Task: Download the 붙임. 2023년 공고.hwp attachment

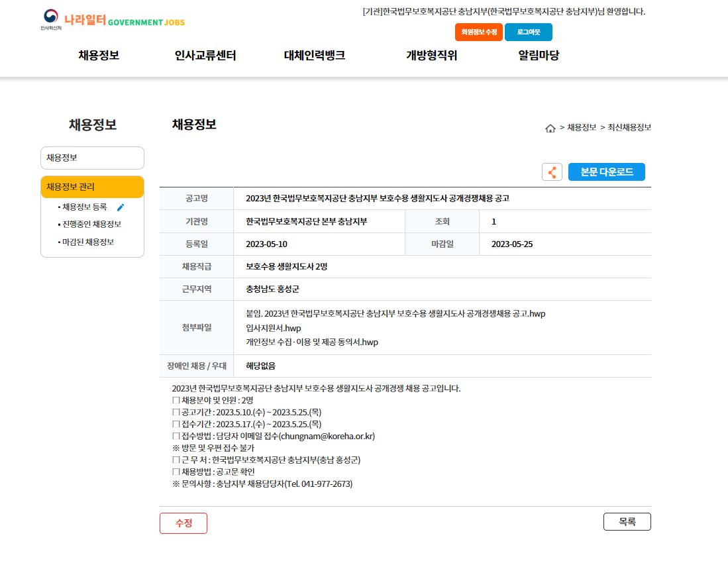Action: click(x=395, y=314)
